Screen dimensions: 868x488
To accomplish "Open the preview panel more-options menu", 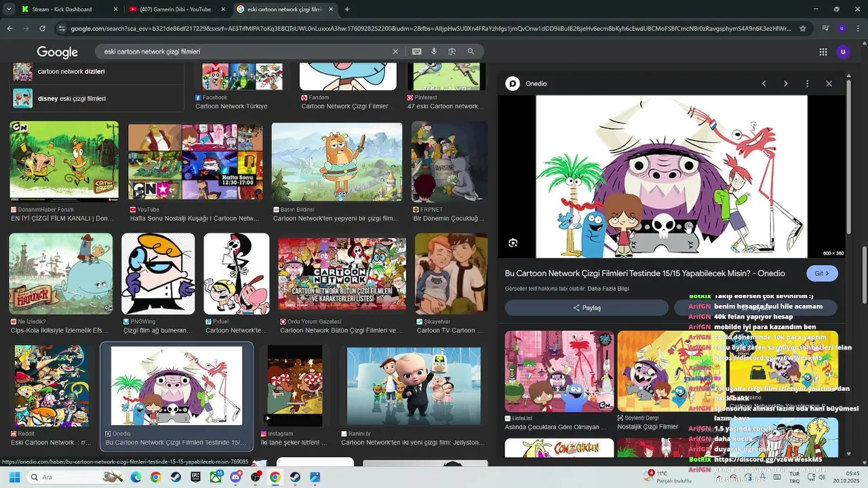I will pos(807,83).
